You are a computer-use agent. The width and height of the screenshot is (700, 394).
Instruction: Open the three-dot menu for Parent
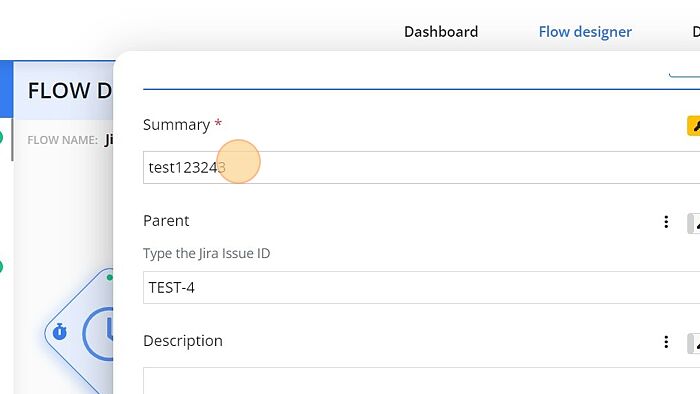pos(666,222)
